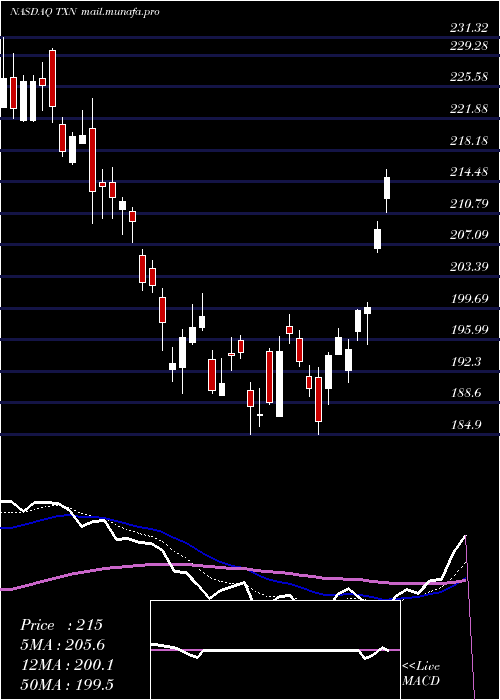Click the <<Live MACD label

point(421,673)
